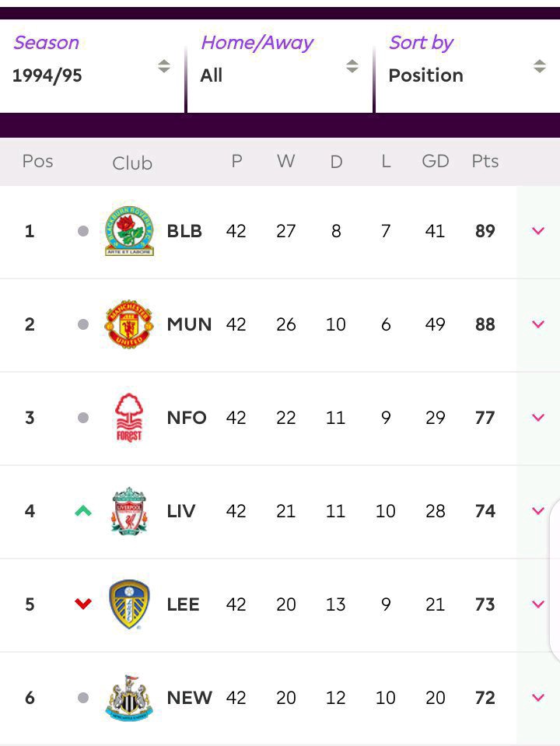The image size is (560, 746).
Task: Click the LIV club name link
Action: tap(180, 511)
